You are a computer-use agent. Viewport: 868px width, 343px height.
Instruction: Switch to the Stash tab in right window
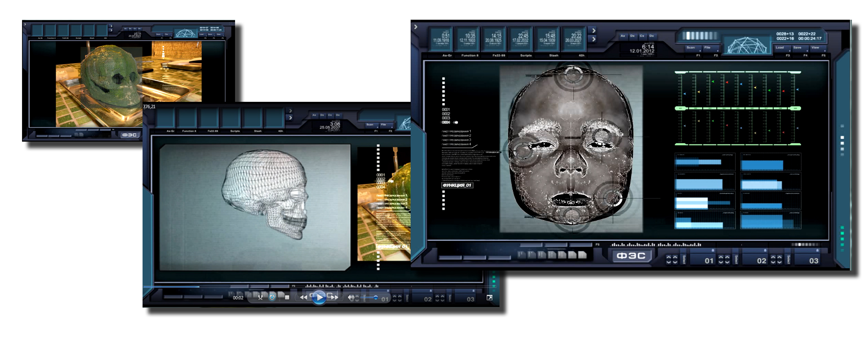coord(554,55)
